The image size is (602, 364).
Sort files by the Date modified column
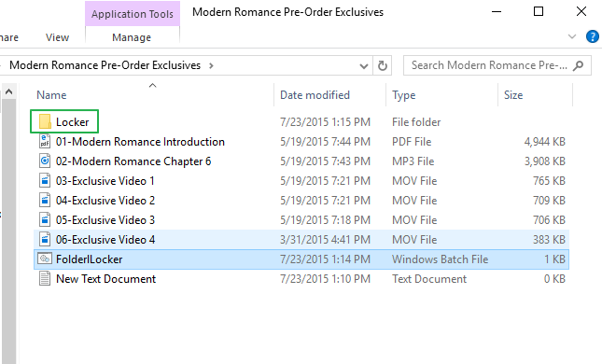[x=315, y=95]
